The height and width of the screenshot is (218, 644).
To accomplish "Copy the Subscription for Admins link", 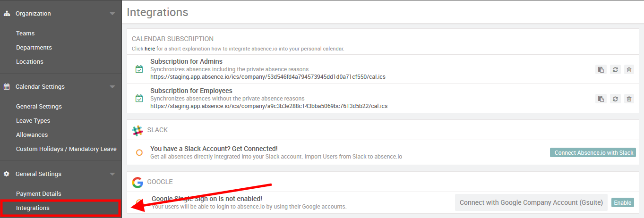I will tap(601, 70).
